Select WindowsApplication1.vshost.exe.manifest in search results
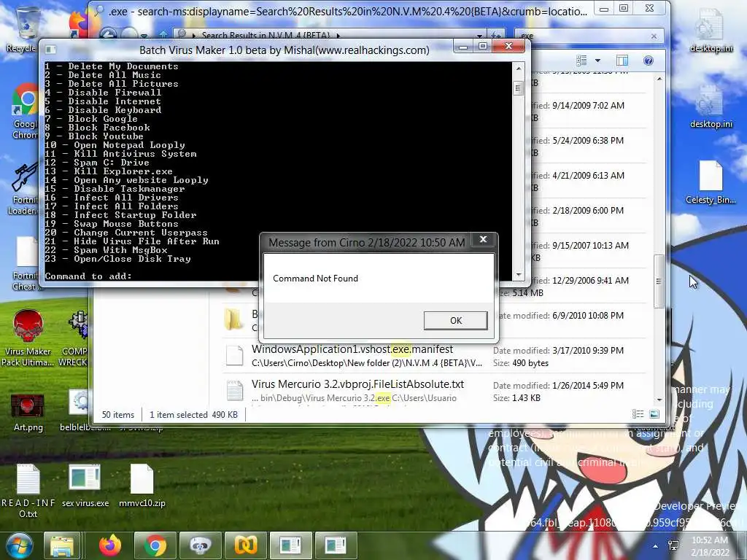The height and width of the screenshot is (560, 747). coord(352,349)
